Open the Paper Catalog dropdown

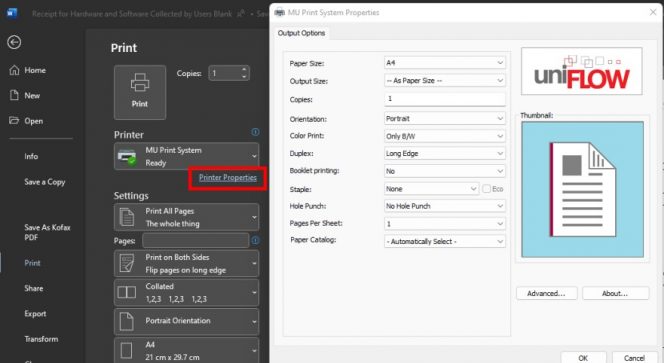445,241
